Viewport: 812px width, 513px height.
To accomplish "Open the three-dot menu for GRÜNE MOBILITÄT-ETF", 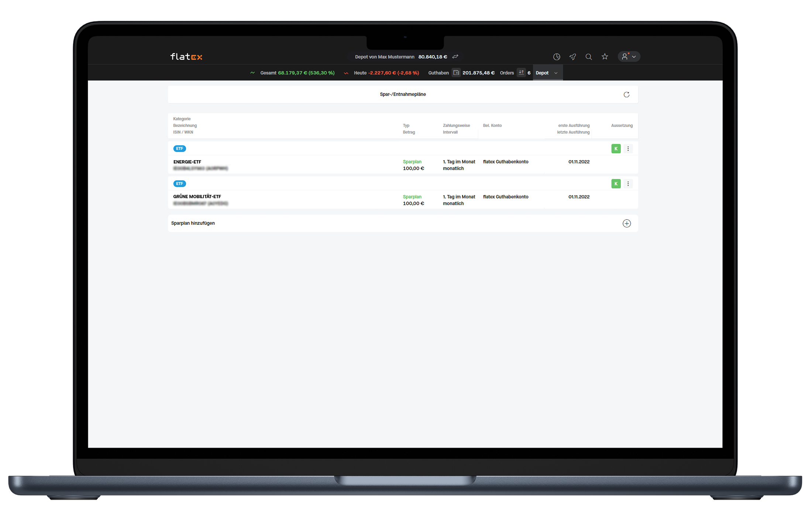I will pyautogui.click(x=628, y=183).
